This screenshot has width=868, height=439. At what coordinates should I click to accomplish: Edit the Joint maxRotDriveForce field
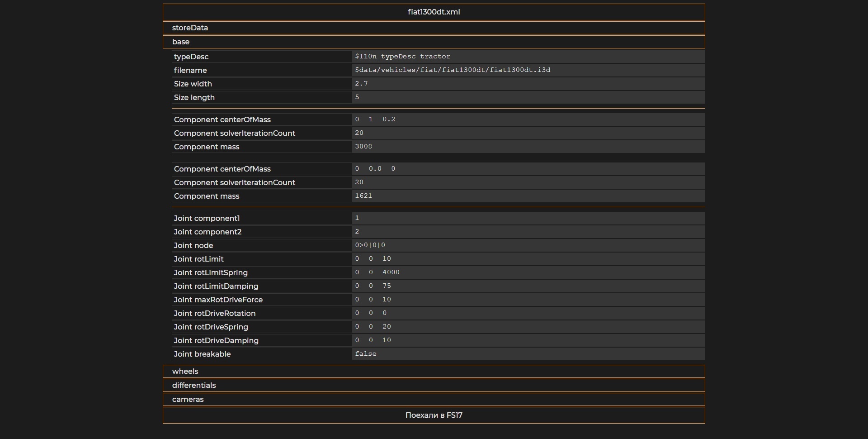[528, 300]
